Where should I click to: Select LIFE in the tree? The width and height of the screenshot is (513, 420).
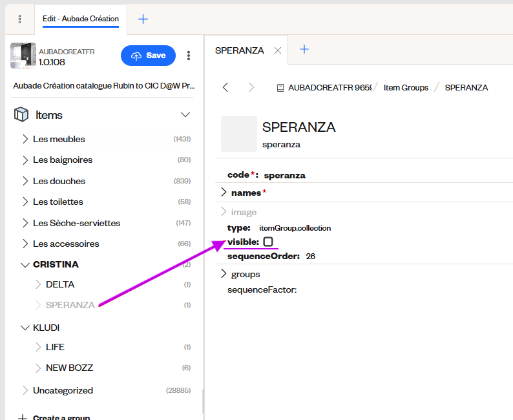(55, 347)
